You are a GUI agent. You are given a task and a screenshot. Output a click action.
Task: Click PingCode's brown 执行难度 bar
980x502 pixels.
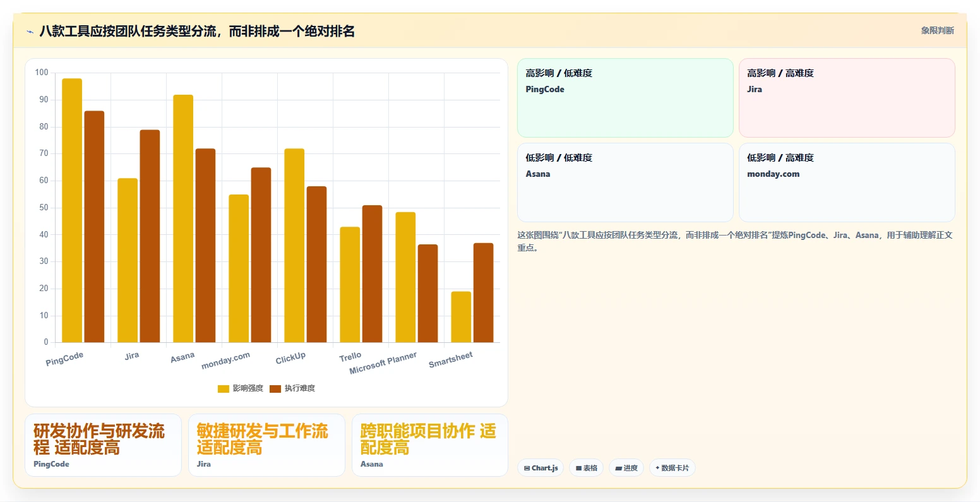pyautogui.click(x=94, y=227)
